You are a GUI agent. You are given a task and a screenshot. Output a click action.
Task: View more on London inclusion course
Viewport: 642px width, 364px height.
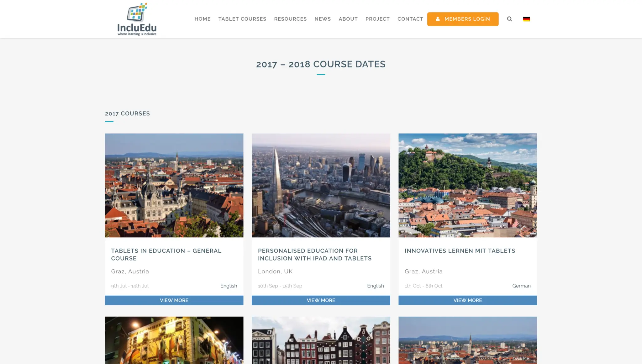(321, 300)
